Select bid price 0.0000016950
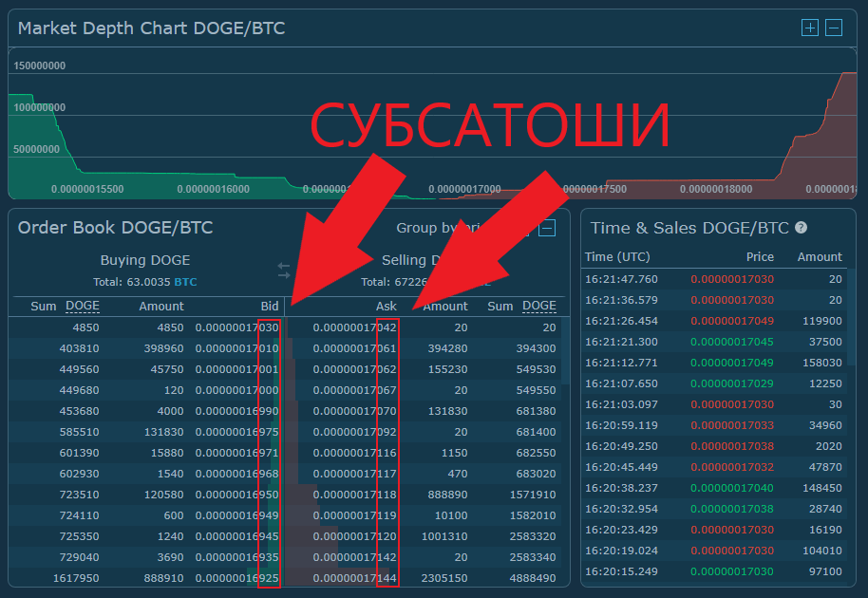The image size is (868, 598). [236, 495]
